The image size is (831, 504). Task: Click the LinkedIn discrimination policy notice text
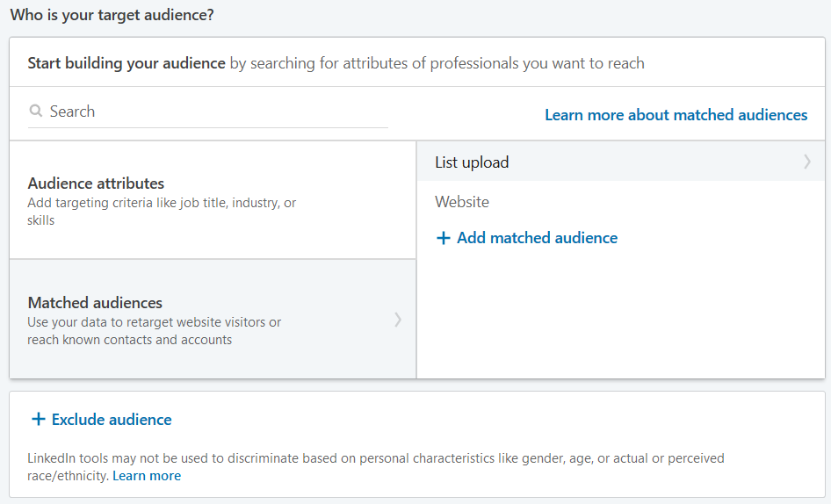tap(376, 466)
